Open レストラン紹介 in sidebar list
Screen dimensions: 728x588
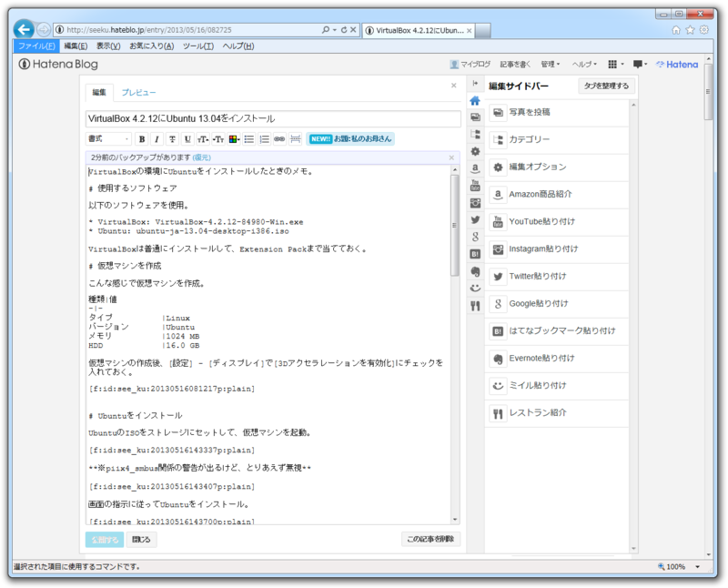[557, 413]
